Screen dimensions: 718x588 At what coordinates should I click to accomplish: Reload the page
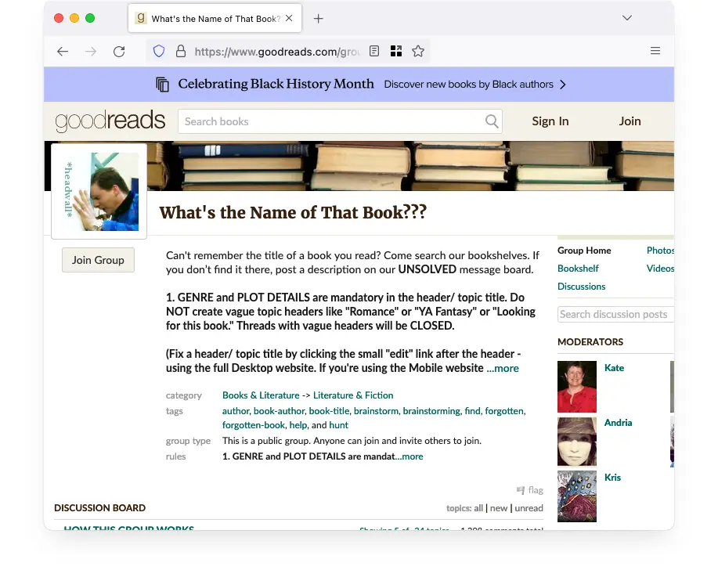[119, 51]
